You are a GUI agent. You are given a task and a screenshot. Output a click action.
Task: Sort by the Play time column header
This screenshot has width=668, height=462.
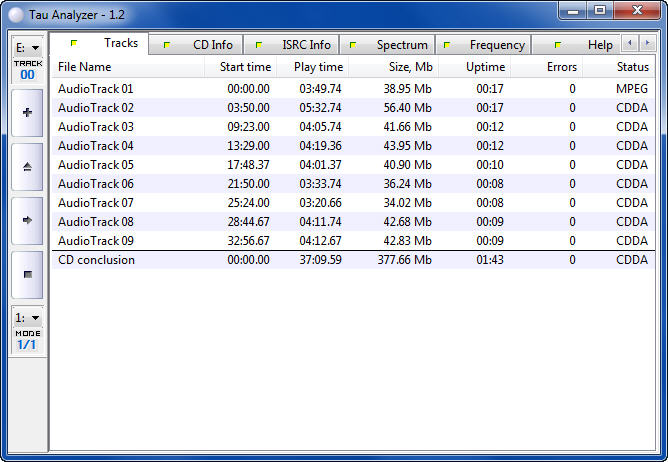(318, 67)
